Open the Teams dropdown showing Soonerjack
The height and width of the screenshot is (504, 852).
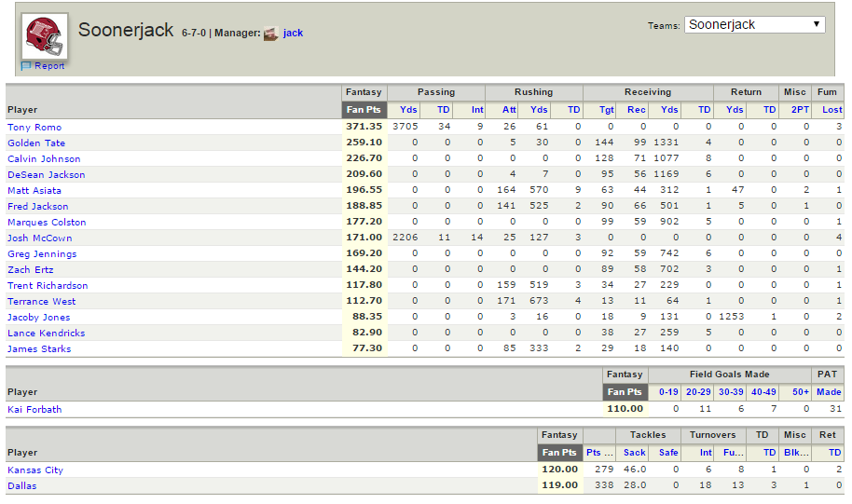[754, 24]
